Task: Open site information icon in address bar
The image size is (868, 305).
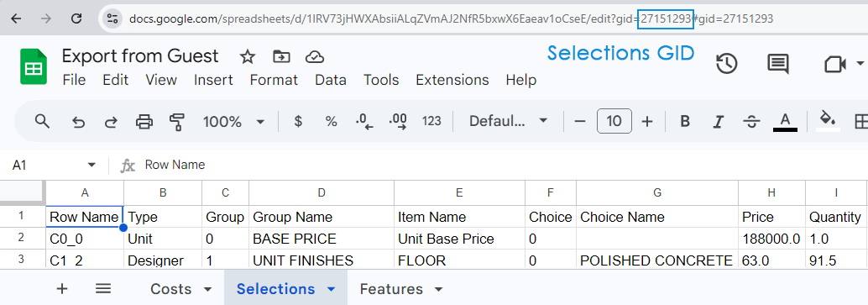Action: tap(112, 18)
